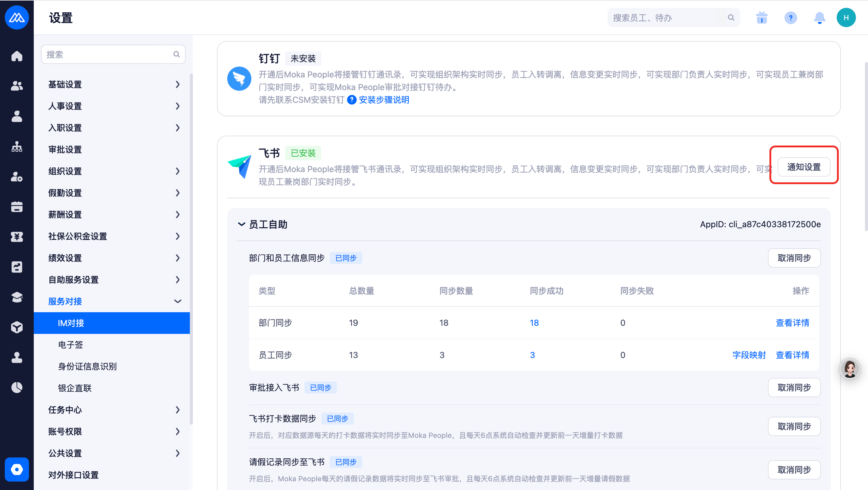The height and width of the screenshot is (490, 868).
Task: Collapse the 员工自助 section chevron
Action: tap(241, 225)
